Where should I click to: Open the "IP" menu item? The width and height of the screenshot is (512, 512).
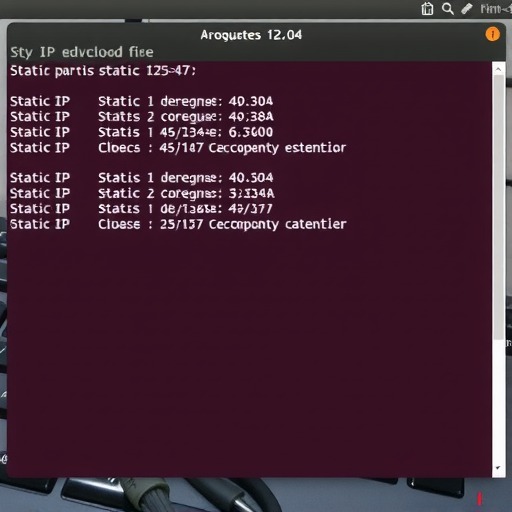click(47, 52)
